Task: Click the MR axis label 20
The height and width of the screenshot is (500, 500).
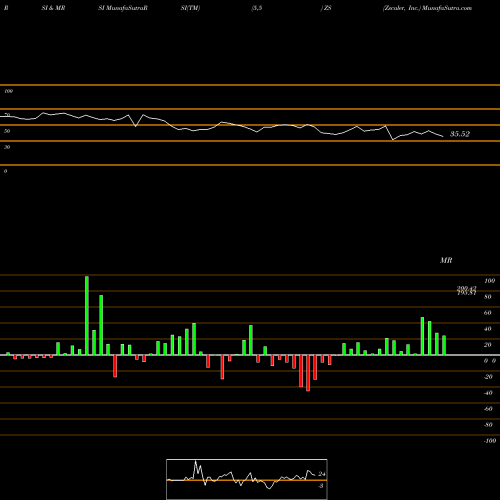Action: [488, 345]
